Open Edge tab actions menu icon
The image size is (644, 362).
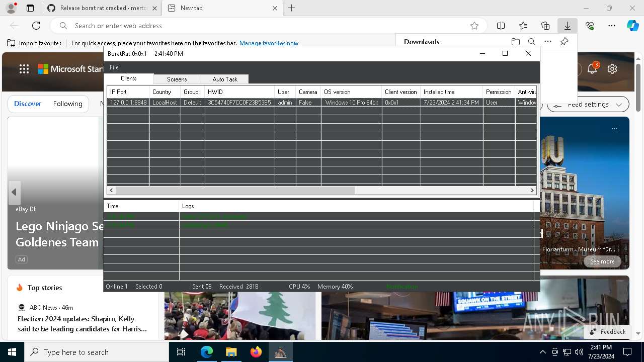[x=30, y=8]
